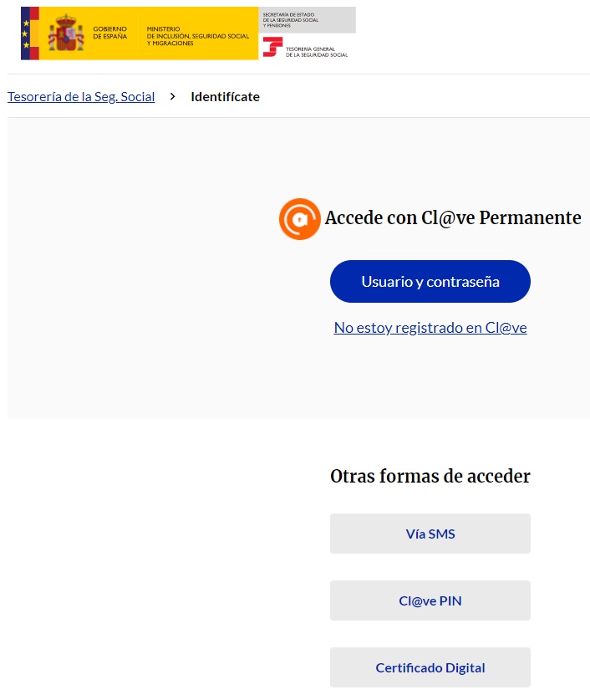Click the red Tesorería General logo symbol
590x700 pixels.
[272, 48]
